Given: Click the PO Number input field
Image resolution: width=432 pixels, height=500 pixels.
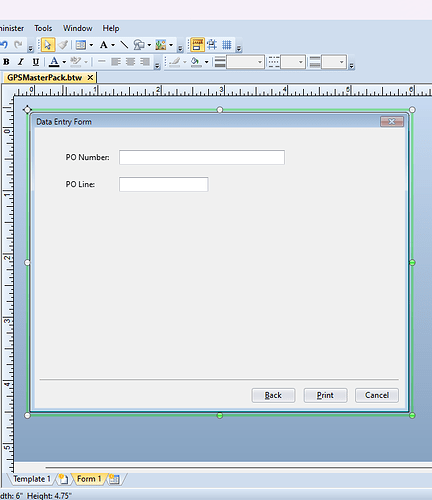Looking at the screenshot, I should [x=202, y=157].
